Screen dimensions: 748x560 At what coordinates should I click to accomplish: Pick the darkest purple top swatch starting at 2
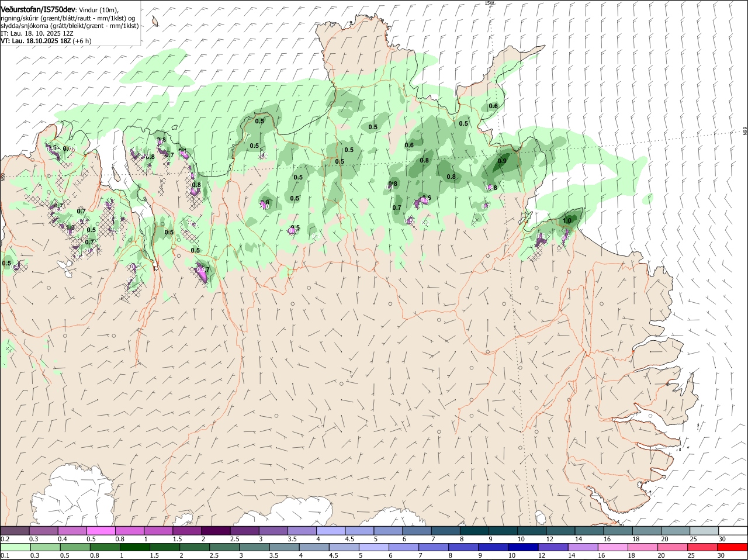(216, 531)
